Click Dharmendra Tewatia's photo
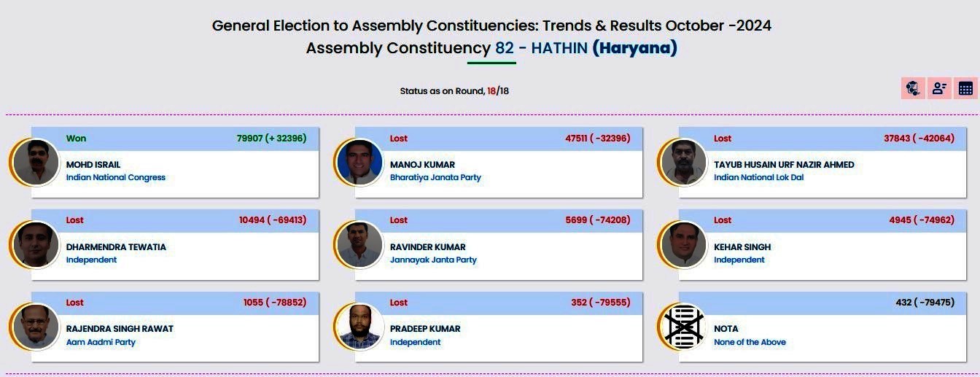 (36, 244)
